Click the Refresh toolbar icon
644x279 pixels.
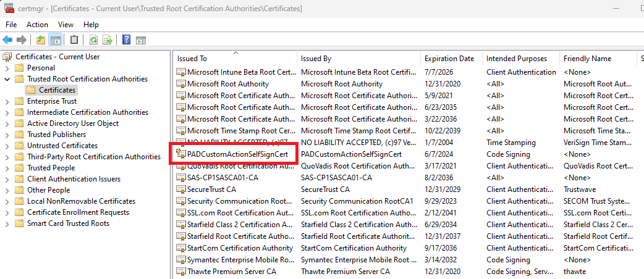[94, 40]
